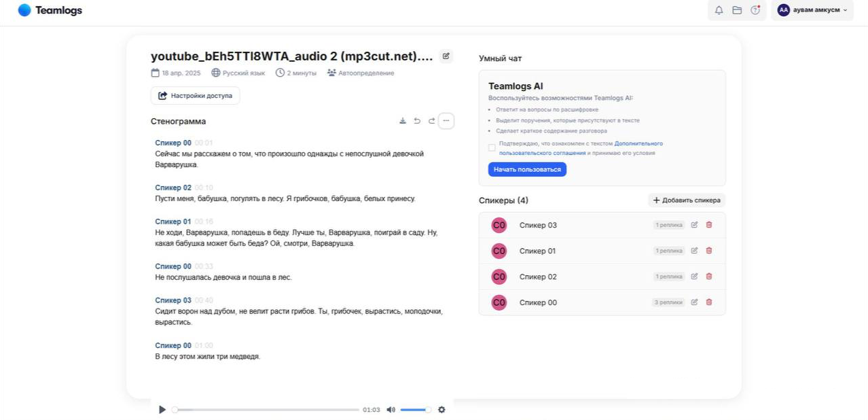868x420 pixels.
Task: Tick the user agreement confirmation checkbox
Action: coord(492,147)
